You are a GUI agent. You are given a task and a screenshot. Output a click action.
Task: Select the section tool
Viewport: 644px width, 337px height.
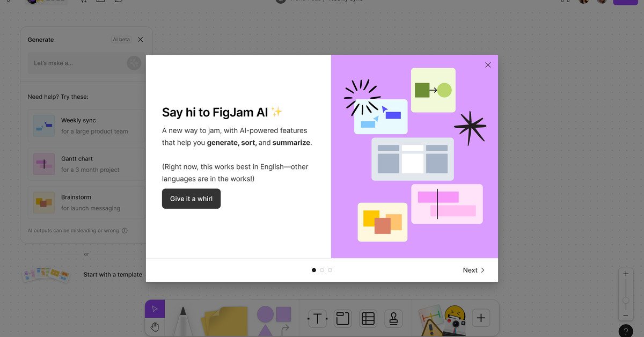(342, 318)
